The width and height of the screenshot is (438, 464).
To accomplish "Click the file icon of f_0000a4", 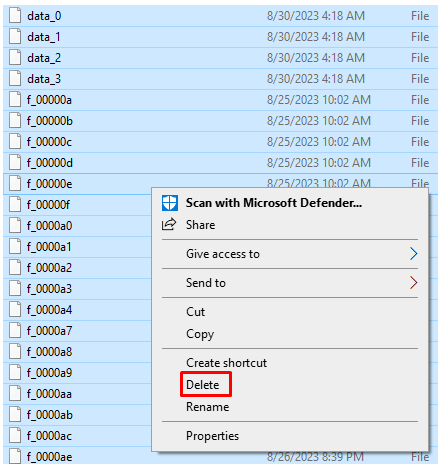I will coord(15,310).
